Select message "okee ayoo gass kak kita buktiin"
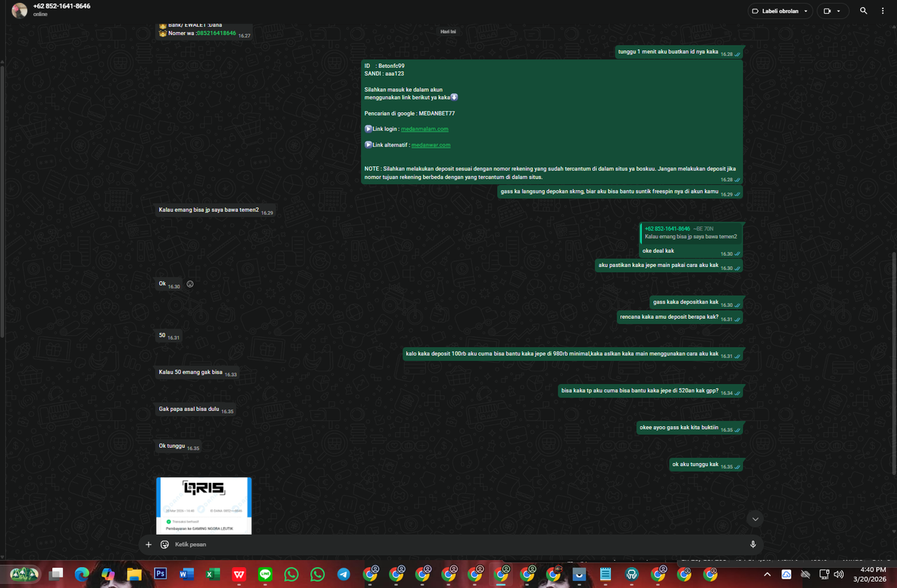Screen dimensions: 897x588 [x=689, y=428]
